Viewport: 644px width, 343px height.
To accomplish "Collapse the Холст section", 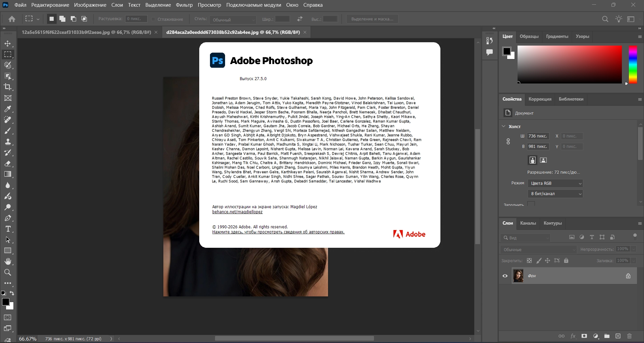I will [x=503, y=126].
